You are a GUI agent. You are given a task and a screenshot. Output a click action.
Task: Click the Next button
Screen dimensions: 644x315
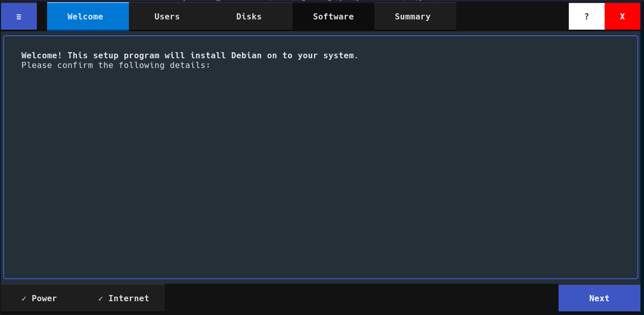[599, 298]
